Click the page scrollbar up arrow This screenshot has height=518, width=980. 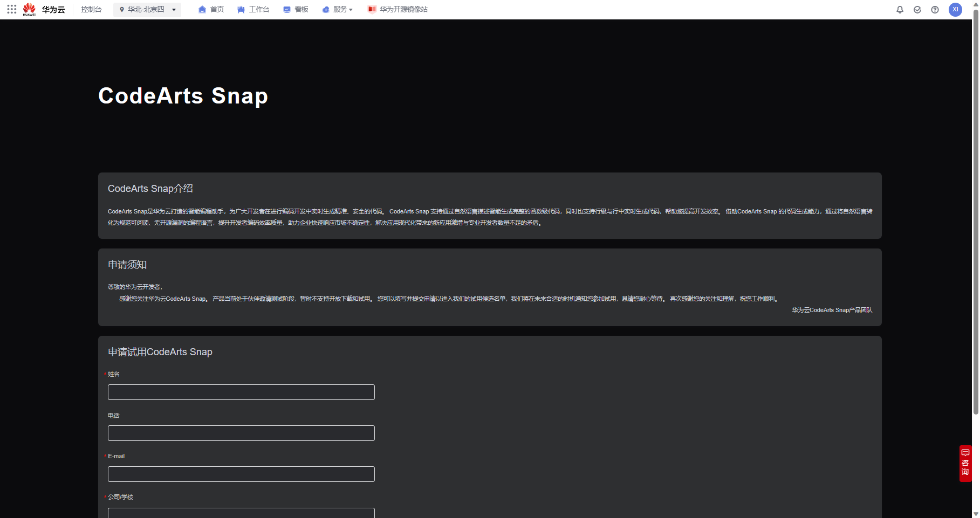pos(976,4)
